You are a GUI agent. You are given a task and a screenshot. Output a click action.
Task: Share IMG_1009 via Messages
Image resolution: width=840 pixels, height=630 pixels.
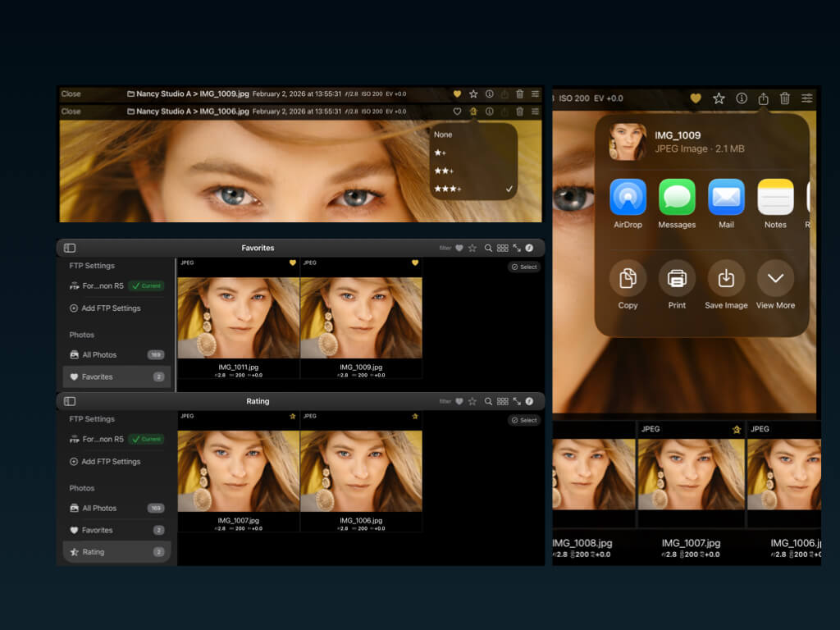677,197
